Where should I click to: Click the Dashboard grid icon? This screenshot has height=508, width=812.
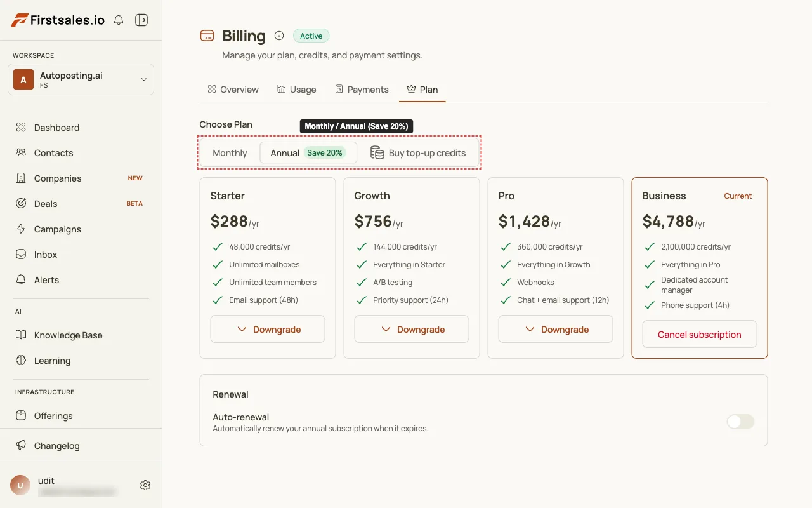coord(21,128)
